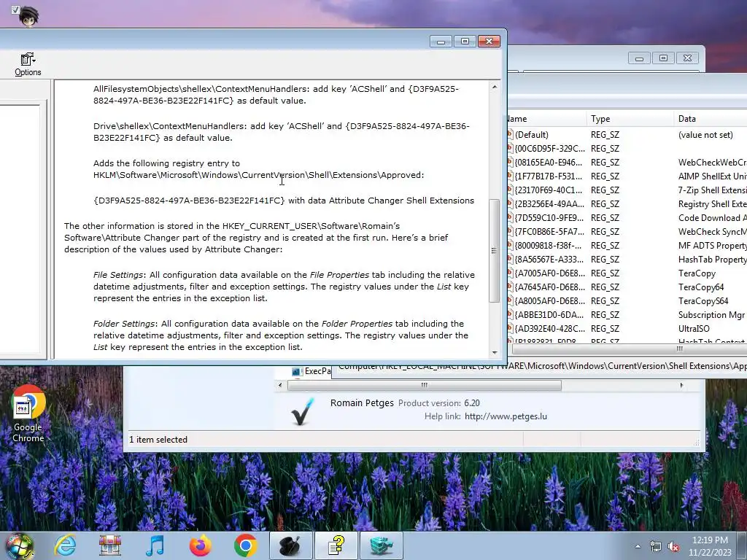Click product version 6.20 value
This screenshot has height=560, width=747.
472,402
